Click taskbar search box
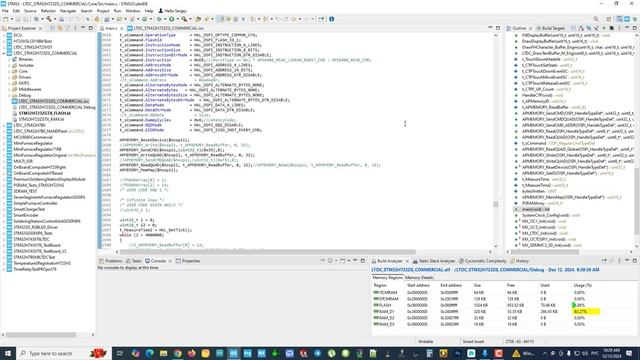 coord(64,353)
